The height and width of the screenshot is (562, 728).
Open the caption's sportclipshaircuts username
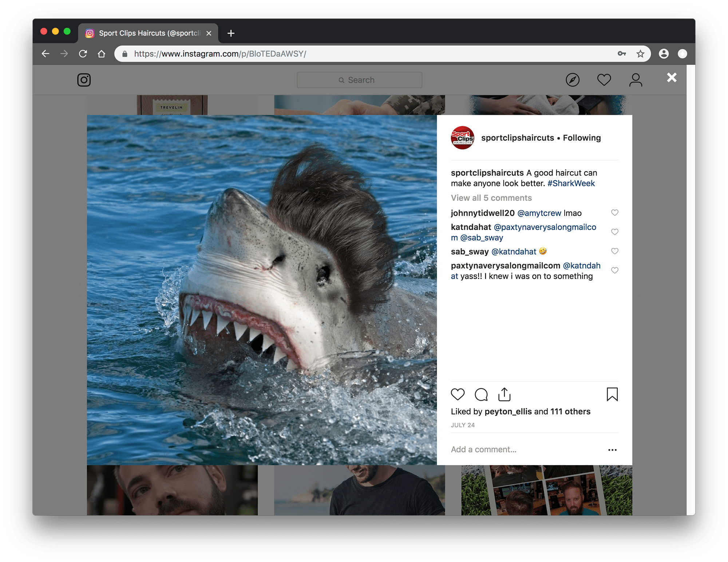(487, 173)
